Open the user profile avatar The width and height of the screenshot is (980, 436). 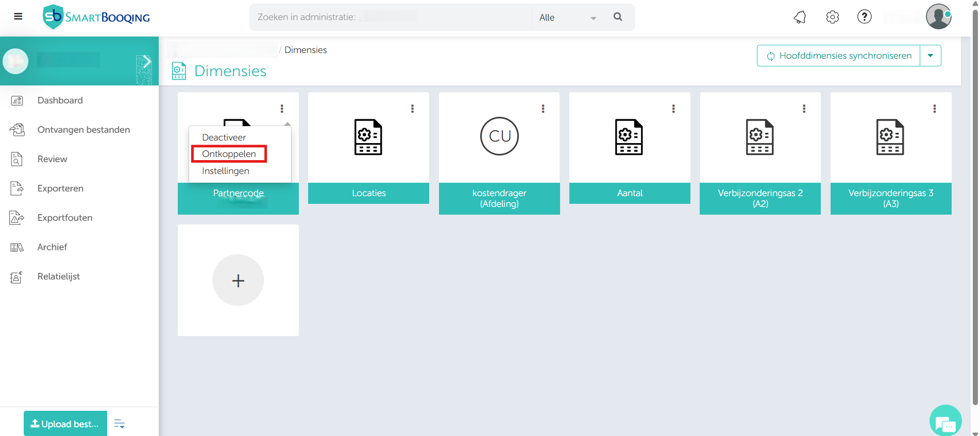point(938,17)
